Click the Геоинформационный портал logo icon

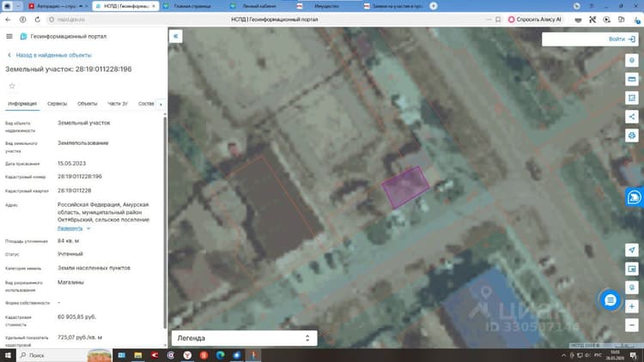[23, 37]
